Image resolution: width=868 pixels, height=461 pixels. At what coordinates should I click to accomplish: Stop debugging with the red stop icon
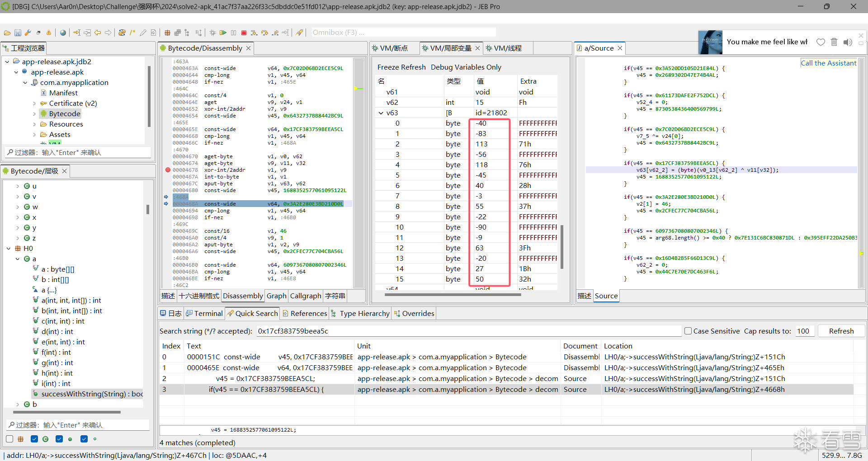(244, 33)
